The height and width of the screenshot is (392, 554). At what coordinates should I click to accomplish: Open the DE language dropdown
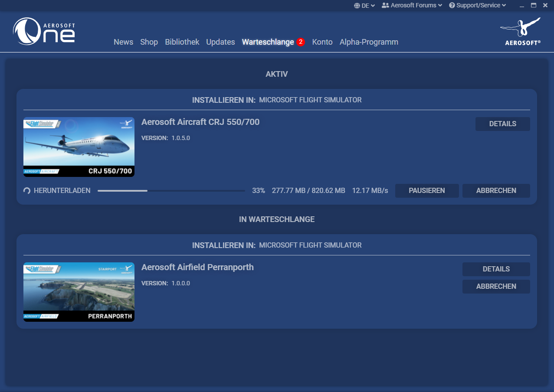coord(364,5)
